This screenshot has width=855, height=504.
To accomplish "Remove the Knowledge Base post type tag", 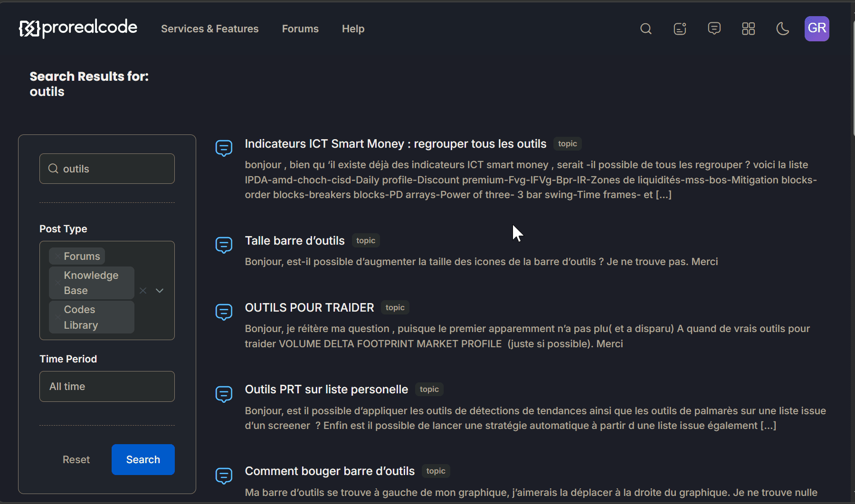I will (x=57, y=283).
